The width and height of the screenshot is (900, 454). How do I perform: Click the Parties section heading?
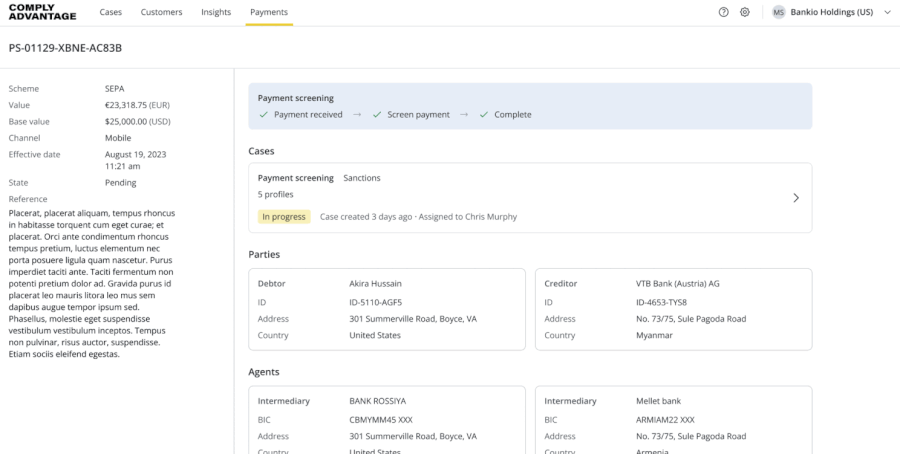[x=264, y=254]
